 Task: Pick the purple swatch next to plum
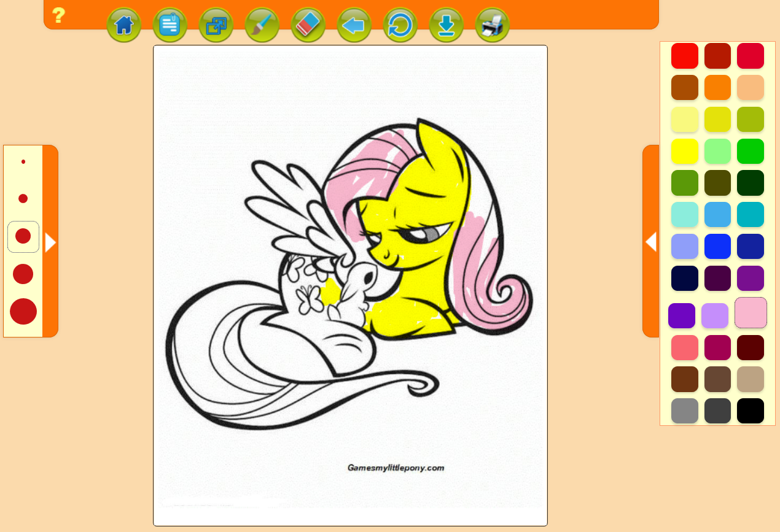click(x=751, y=279)
